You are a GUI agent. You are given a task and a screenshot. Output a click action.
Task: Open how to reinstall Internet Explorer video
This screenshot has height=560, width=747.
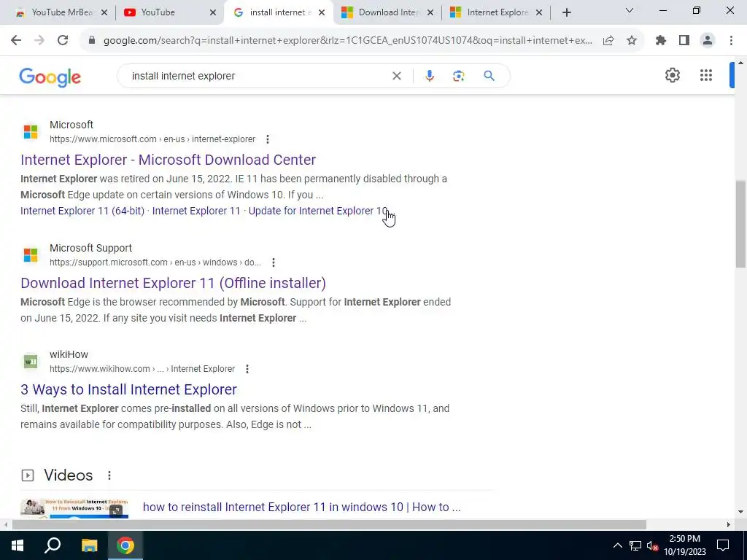[301, 507]
